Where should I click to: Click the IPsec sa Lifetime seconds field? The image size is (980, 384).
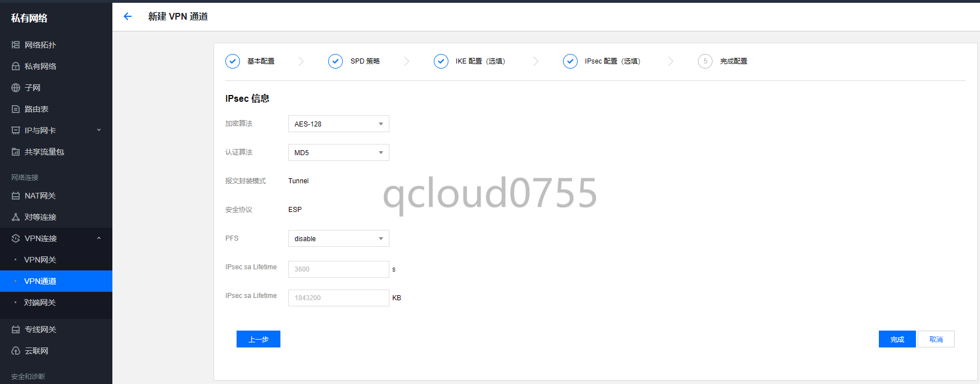click(x=338, y=269)
